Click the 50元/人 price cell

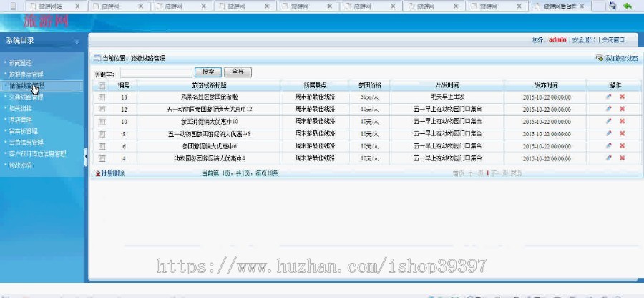370,97
